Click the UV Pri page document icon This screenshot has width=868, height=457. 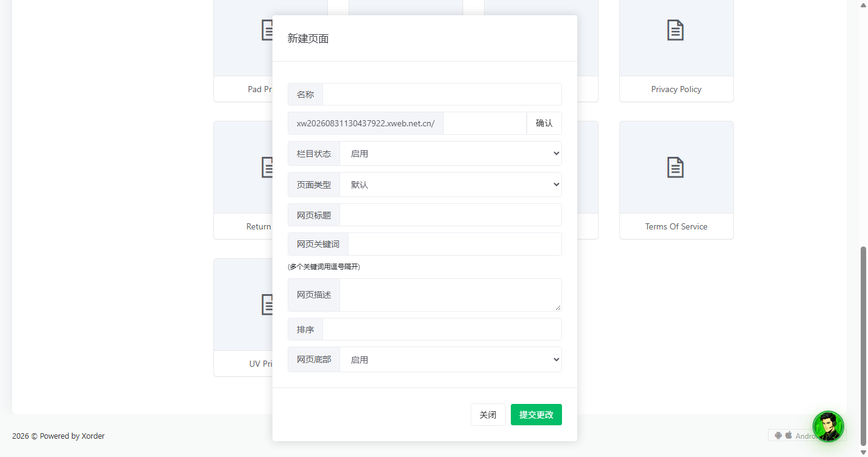267,304
